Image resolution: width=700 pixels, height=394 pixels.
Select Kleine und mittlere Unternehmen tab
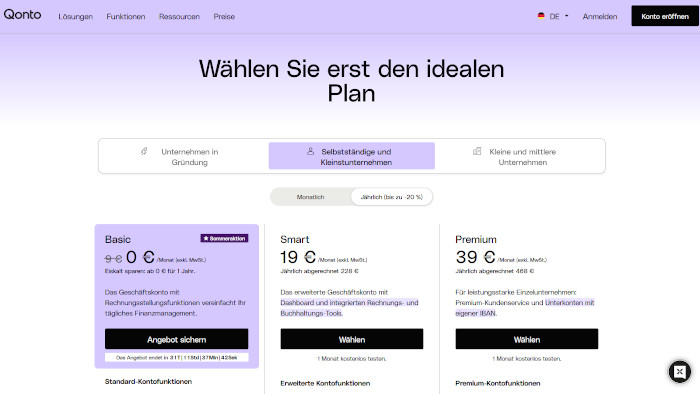tap(519, 156)
